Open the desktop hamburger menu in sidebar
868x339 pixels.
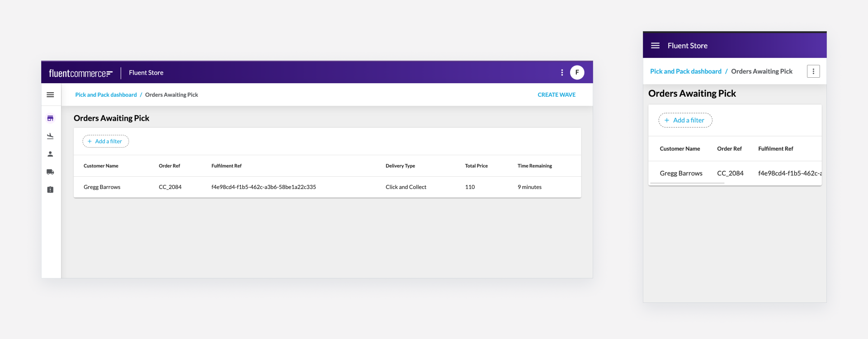click(x=50, y=95)
